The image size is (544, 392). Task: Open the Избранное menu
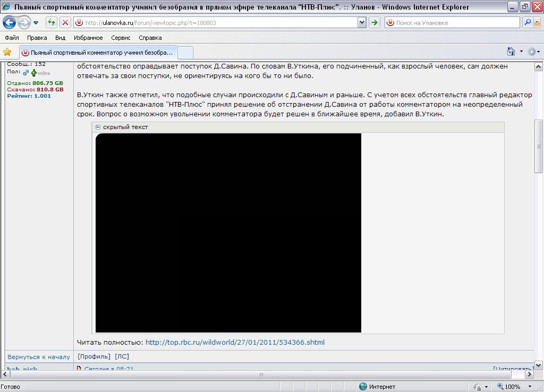88,38
